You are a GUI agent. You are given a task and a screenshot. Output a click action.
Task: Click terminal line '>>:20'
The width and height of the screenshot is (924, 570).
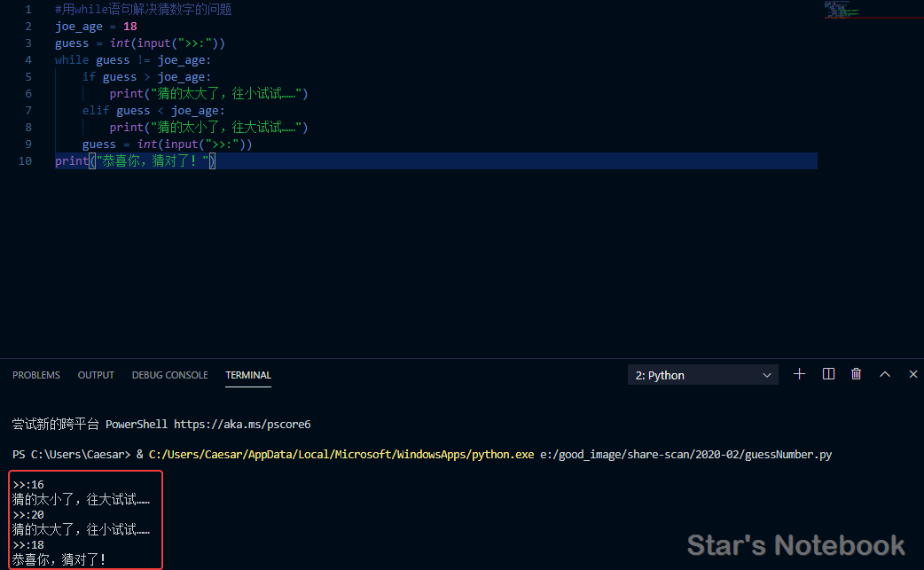tap(28, 515)
